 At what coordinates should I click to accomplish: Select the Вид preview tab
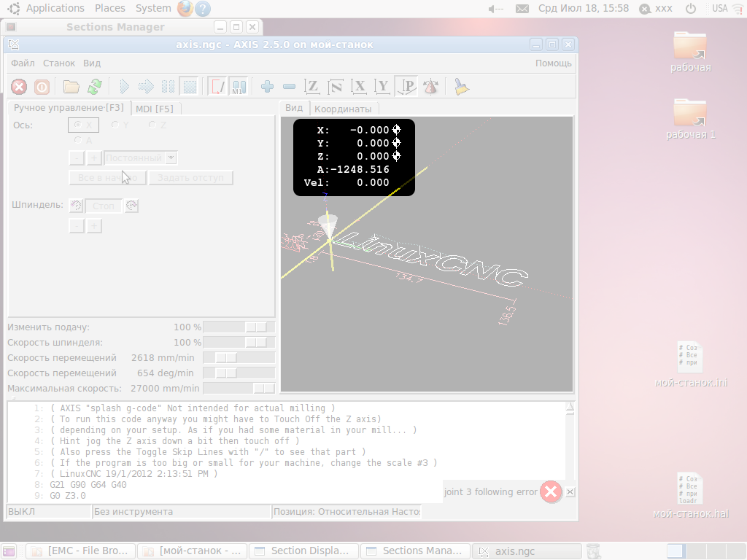point(294,108)
